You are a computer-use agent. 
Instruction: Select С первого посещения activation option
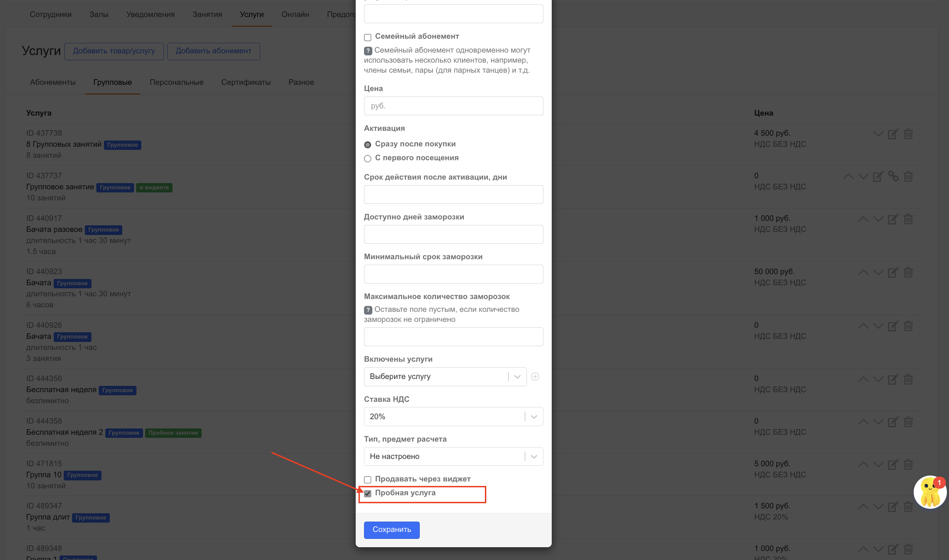(x=367, y=159)
